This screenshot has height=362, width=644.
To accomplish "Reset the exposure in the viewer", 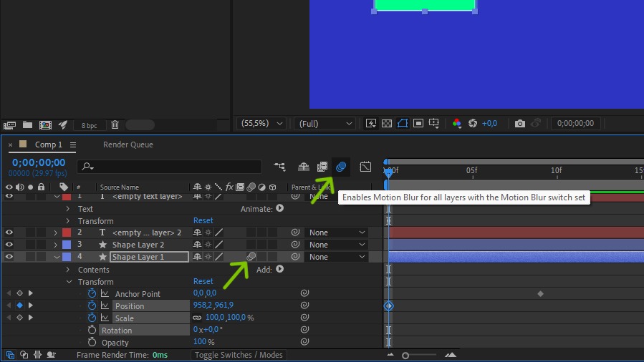I will click(x=473, y=123).
